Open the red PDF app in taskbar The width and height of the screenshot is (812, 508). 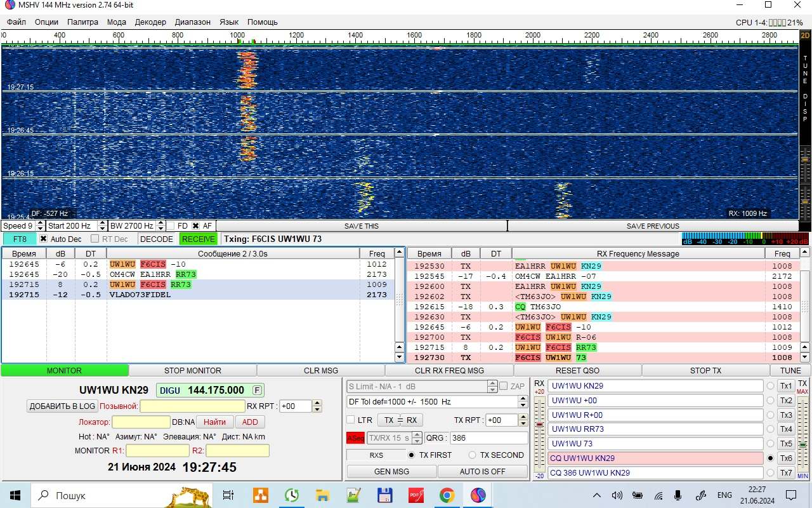point(416,495)
